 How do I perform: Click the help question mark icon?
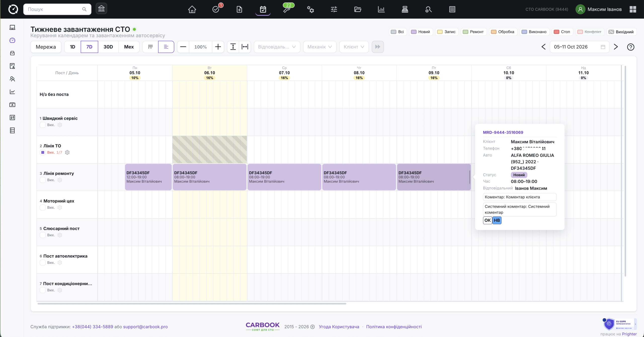click(x=630, y=47)
